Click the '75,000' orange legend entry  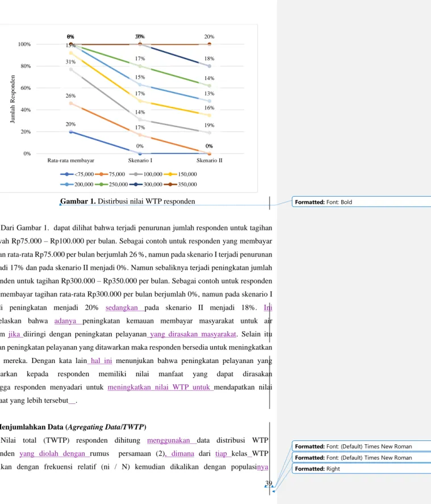(x=110, y=174)
